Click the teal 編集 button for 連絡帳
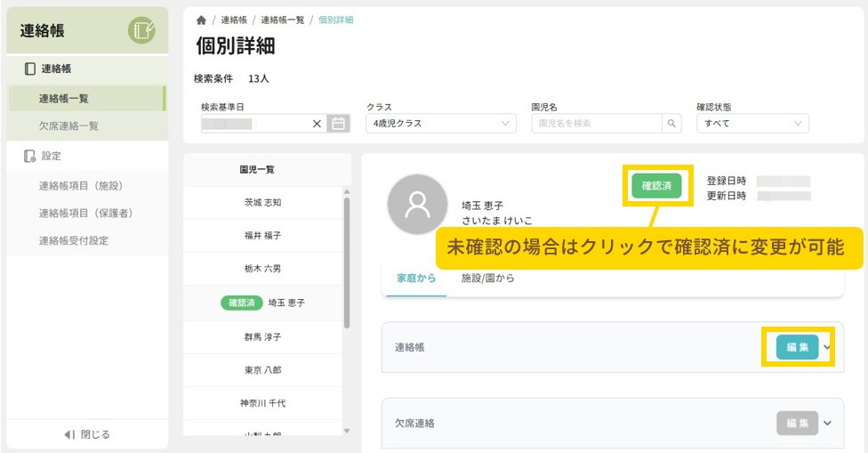The image size is (868, 453). (797, 347)
